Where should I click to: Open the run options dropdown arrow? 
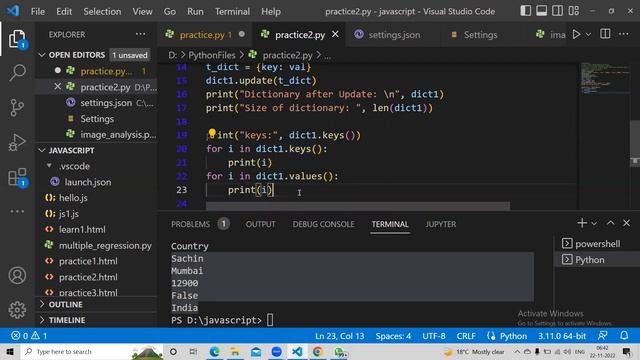coord(588,35)
